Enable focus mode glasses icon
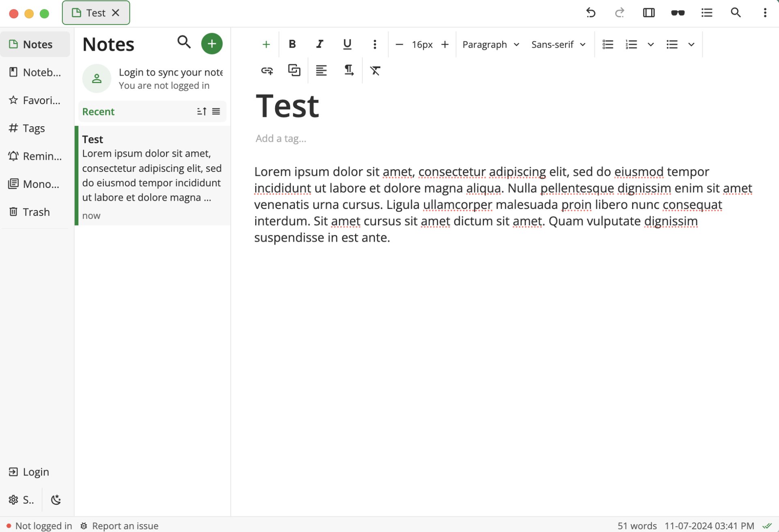 (x=678, y=13)
